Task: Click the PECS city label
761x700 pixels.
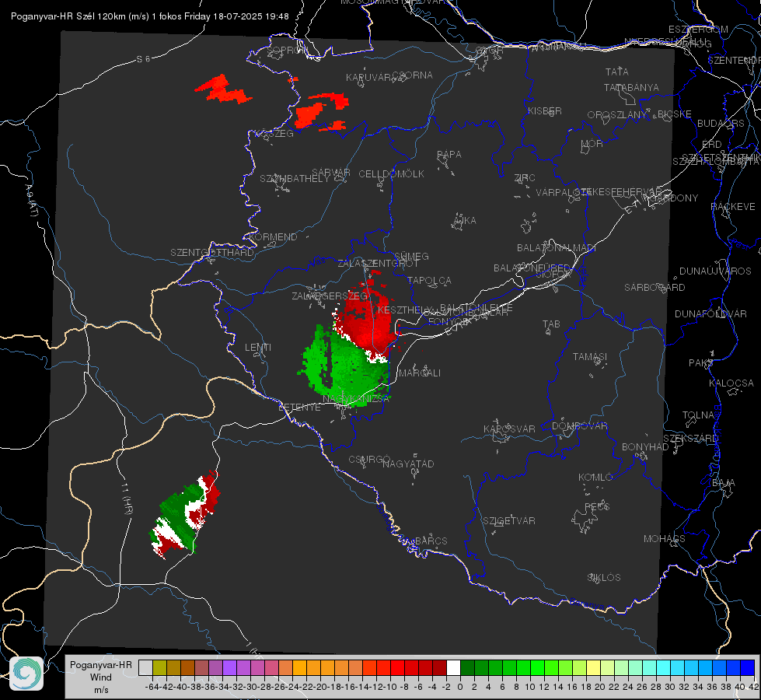Action: (x=596, y=506)
